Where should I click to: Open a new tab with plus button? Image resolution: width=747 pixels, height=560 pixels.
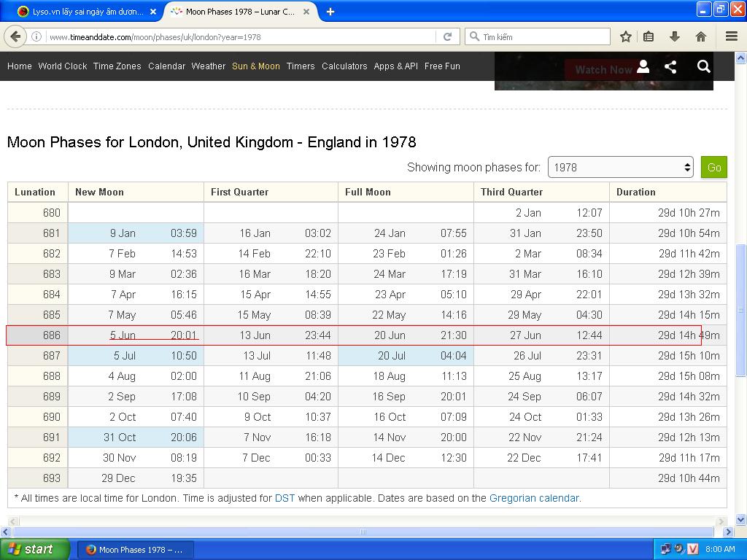point(330,11)
